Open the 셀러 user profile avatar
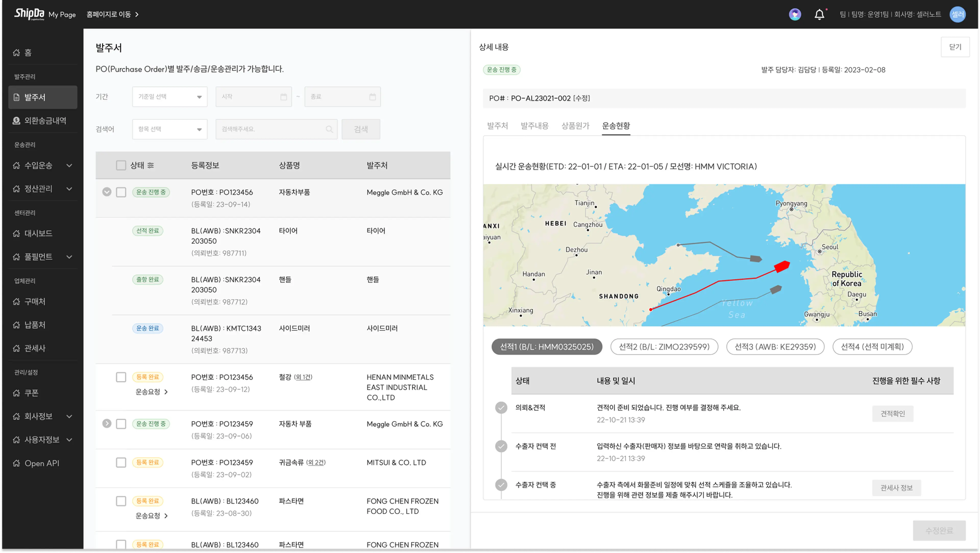The width and height of the screenshot is (980, 553). [x=957, y=15]
